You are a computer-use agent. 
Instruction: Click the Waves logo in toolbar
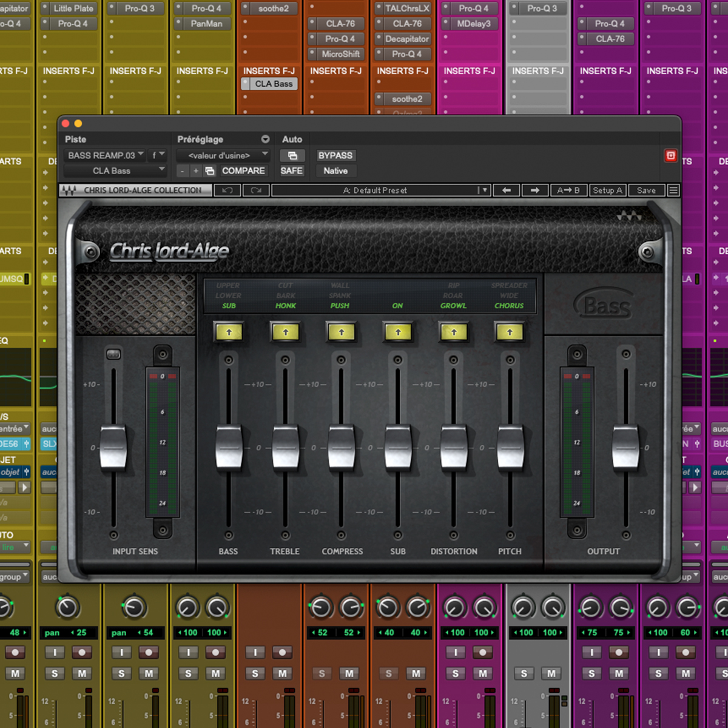69,190
